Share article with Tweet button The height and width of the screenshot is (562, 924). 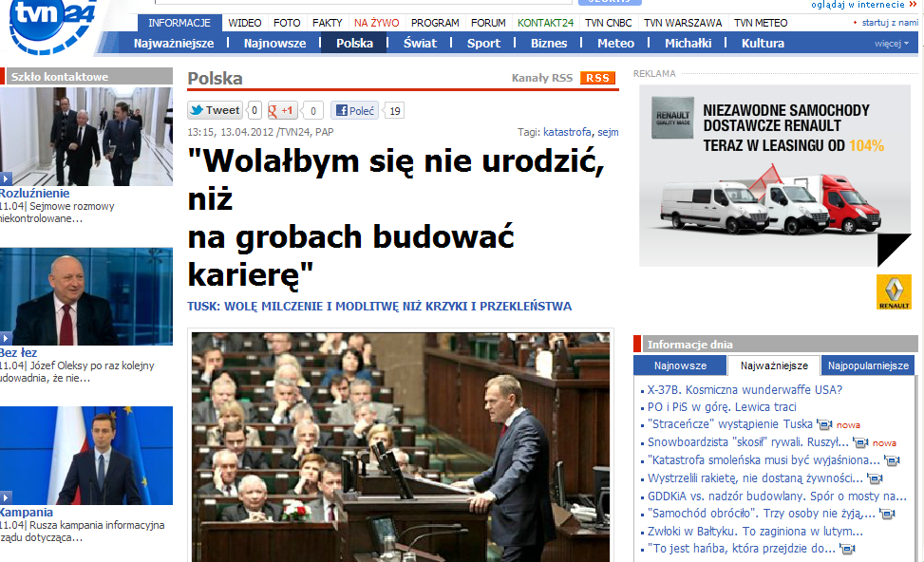(x=215, y=110)
